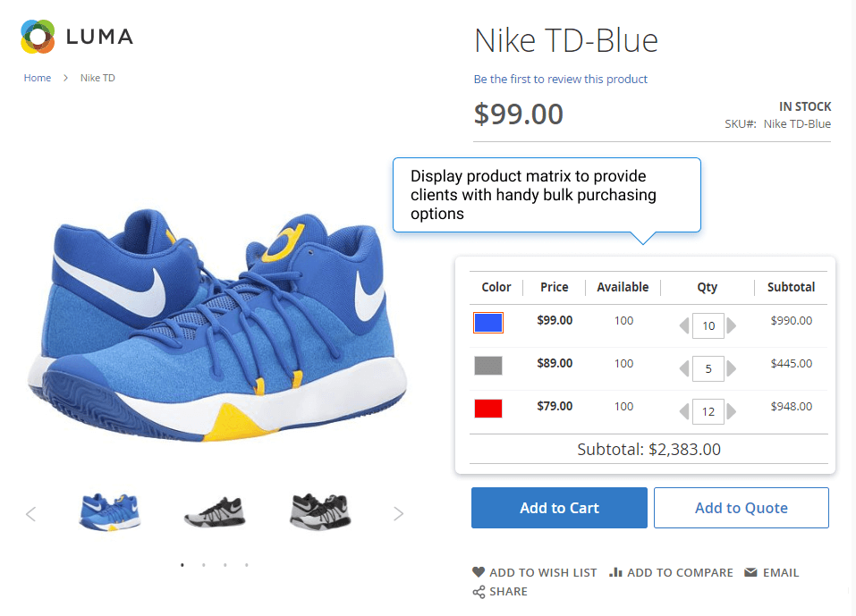Select the red color swatch

point(488,409)
